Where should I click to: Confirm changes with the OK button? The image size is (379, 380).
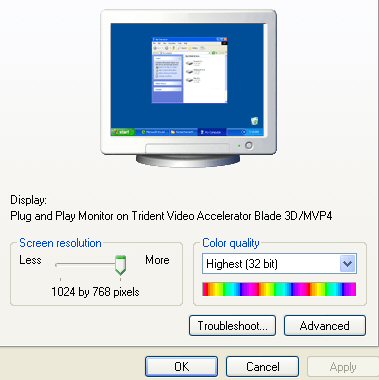point(181,367)
